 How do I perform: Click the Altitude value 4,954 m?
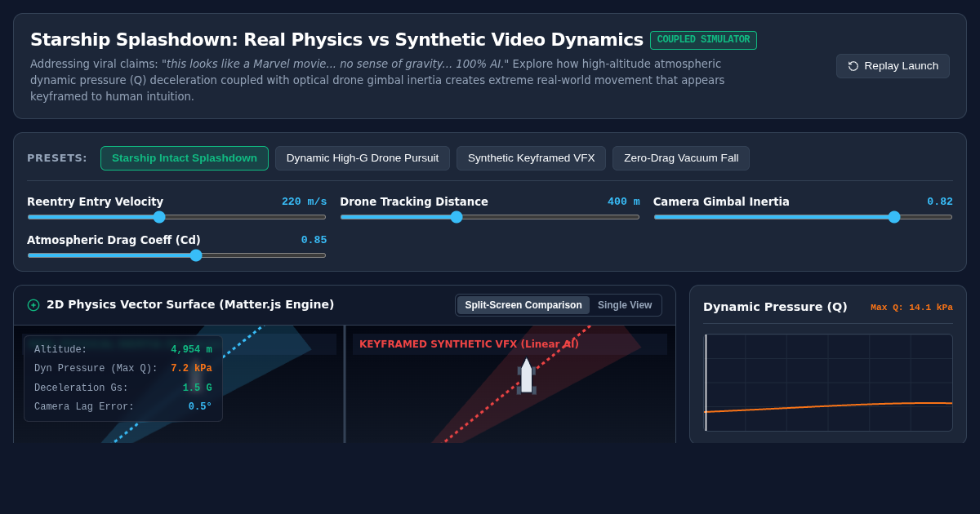(191, 350)
